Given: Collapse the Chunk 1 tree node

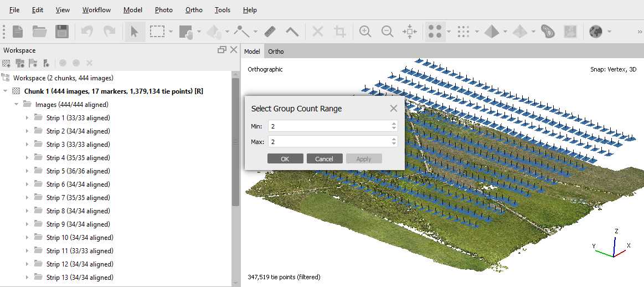Looking at the screenshot, I should coord(6,91).
